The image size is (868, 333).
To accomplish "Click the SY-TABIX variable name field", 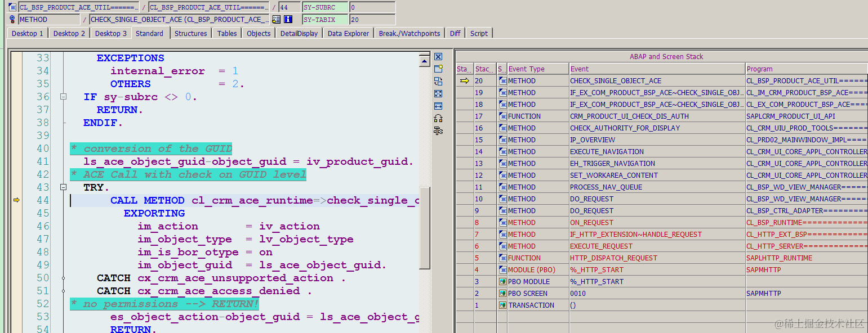I will (325, 19).
